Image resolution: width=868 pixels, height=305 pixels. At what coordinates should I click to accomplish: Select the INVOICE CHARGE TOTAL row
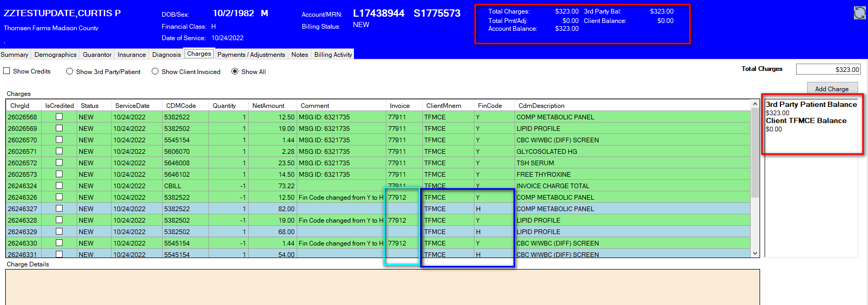pyautogui.click(x=553, y=186)
